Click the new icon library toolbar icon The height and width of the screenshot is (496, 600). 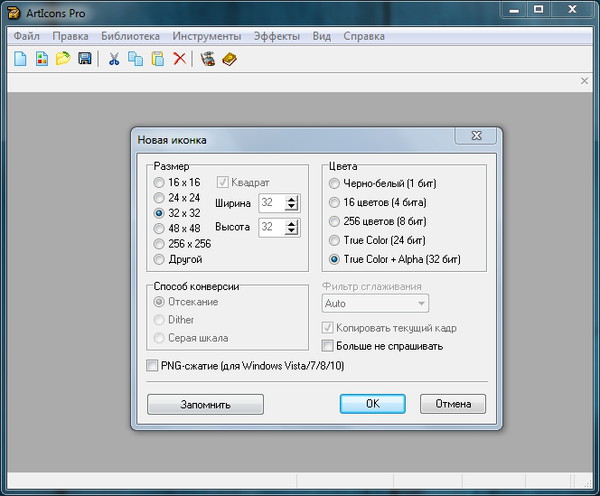(41, 59)
